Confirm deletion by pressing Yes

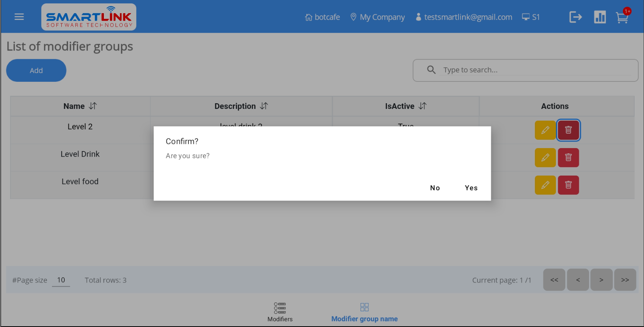click(471, 188)
